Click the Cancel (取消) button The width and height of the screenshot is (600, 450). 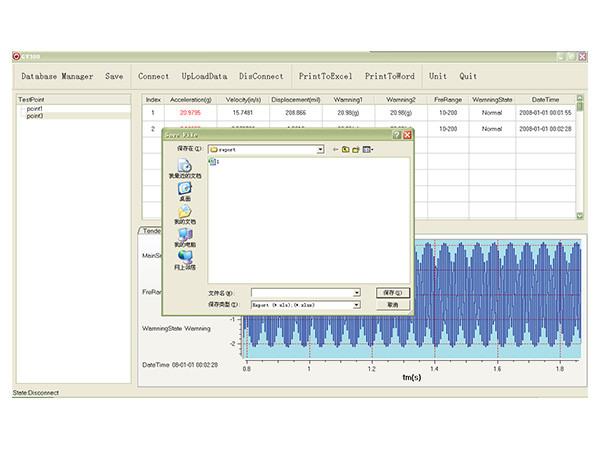click(x=393, y=305)
